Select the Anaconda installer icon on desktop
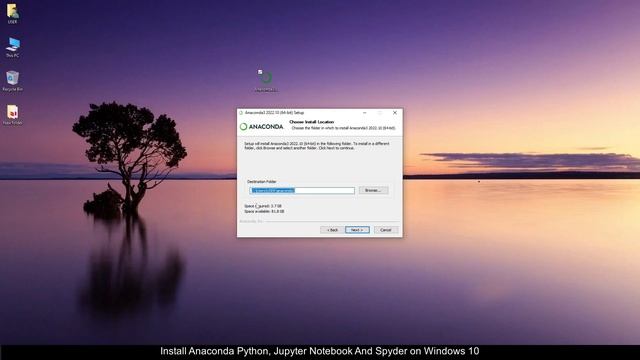 (266, 80)
